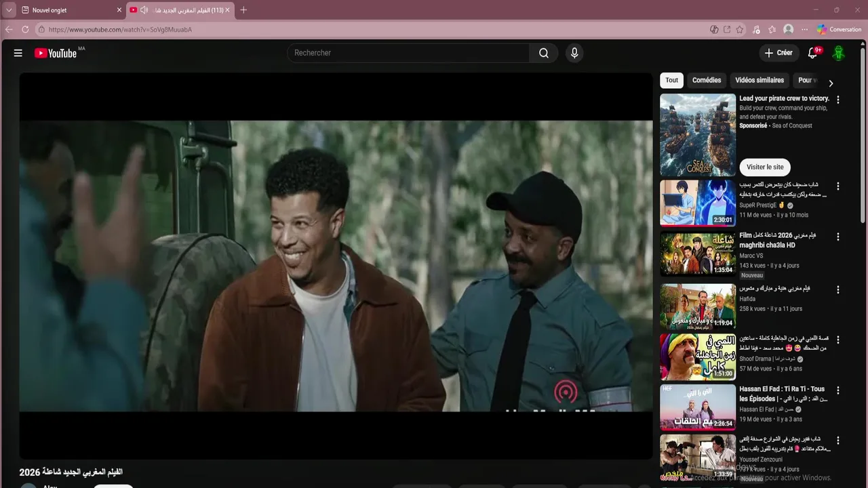The height and width of the screenshot is (488, 868).
Task: View site information lock icon
Action: pyautogui.click(x=41, y=29)
